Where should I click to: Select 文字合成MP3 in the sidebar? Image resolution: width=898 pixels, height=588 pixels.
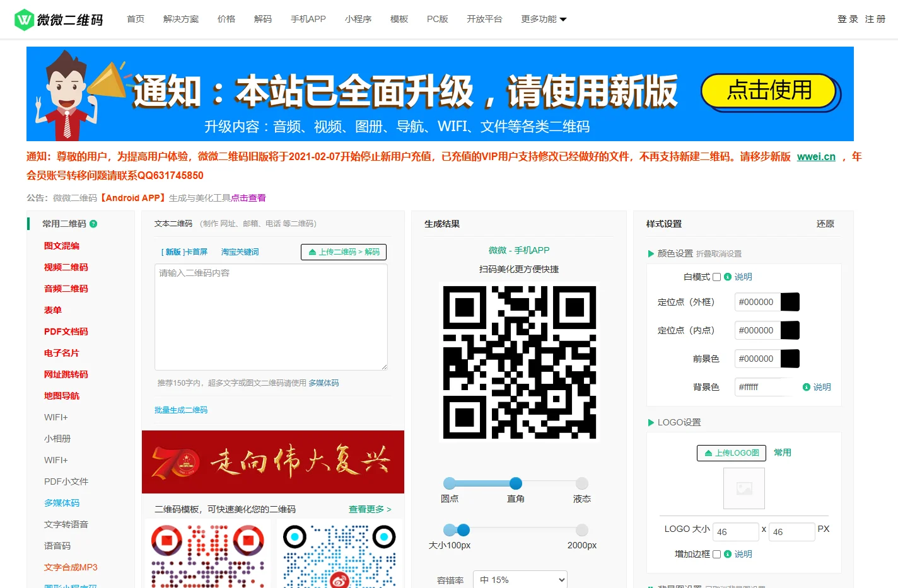71,567
